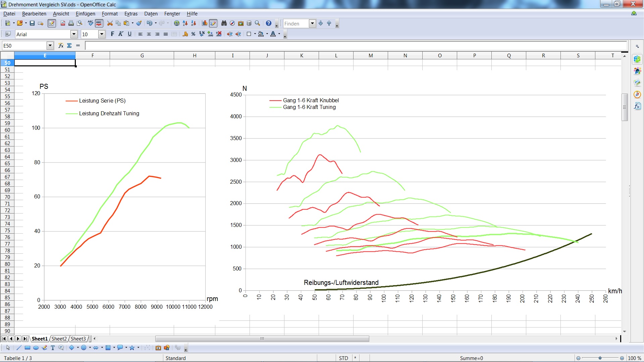The height and width of the screenshot is (362, 644).
Task: Open the font name dropdown
Action: coord(74,34)
